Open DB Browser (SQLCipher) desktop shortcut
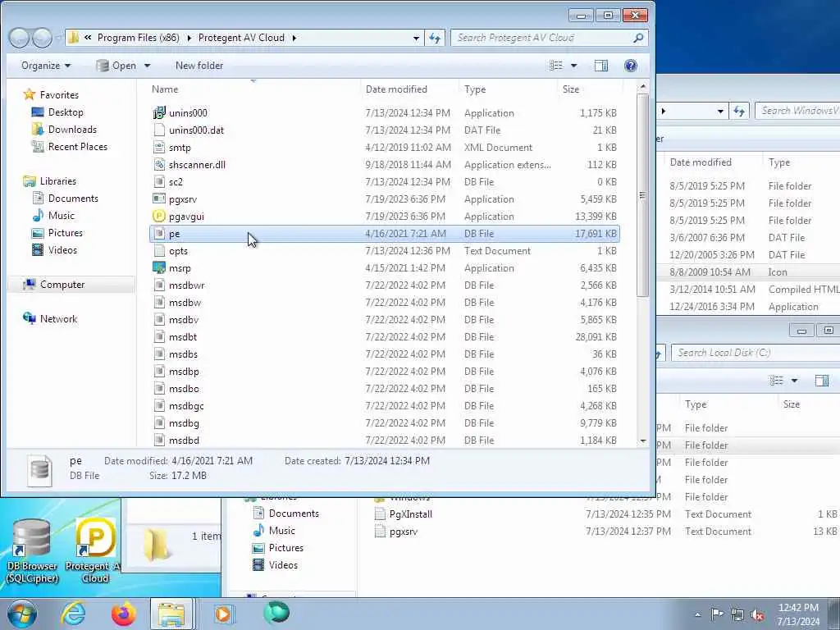The height and width of the screenshot is (630, 840). pyautogui.click(x=32, y=552)
